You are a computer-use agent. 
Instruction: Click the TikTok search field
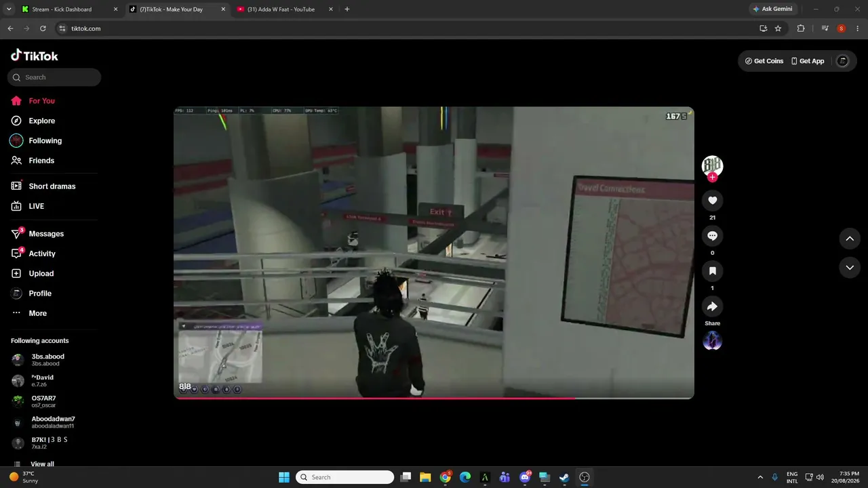pos(54,77)
